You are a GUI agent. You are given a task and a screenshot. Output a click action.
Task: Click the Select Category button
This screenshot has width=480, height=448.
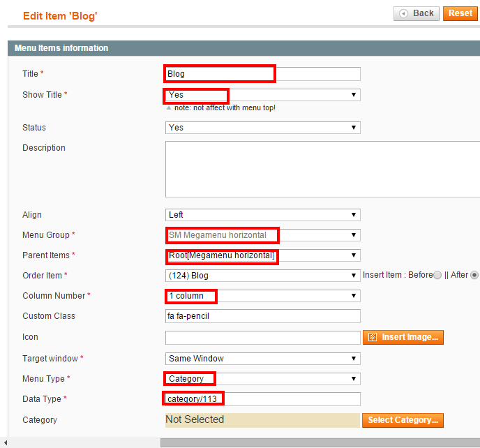click(x=403, y=420)
